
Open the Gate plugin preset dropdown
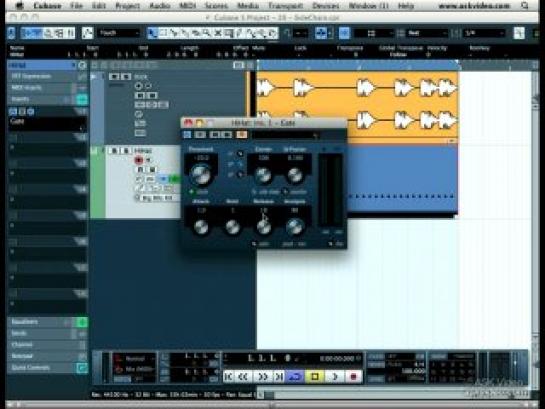[x=286, y=135]
